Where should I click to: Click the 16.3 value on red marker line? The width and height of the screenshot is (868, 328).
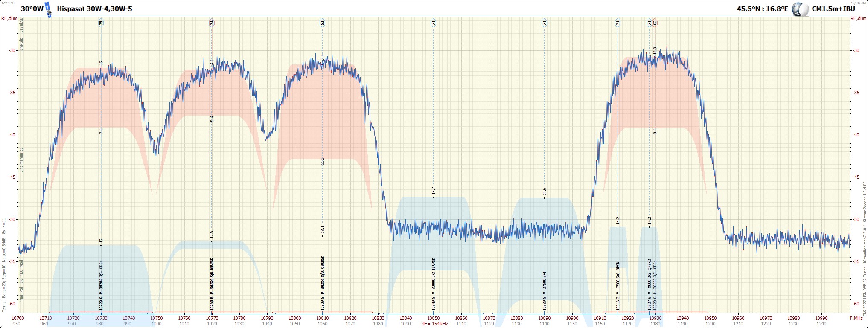[x=655, y=51]
